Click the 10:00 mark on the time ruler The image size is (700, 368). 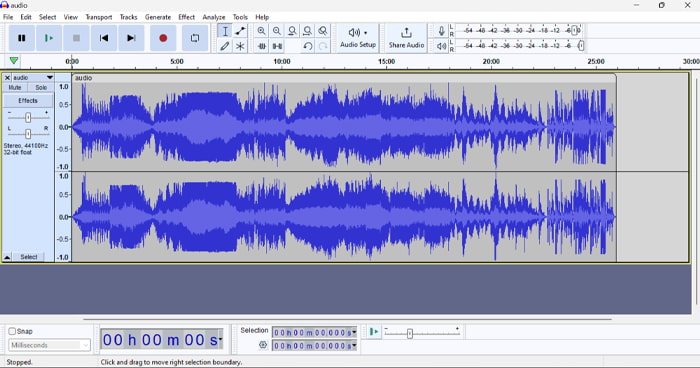pos(282,61)
